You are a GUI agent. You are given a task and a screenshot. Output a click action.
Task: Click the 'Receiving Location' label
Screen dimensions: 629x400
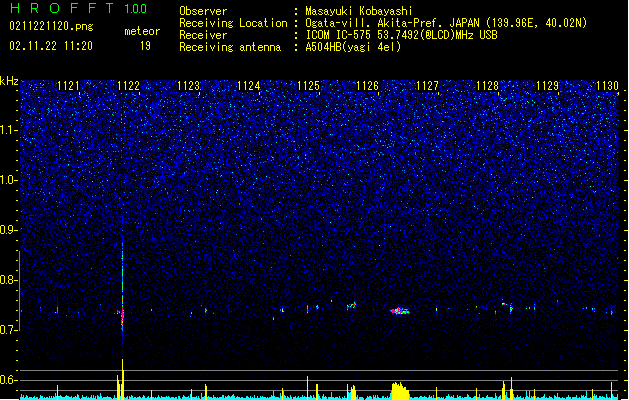pyautogui.click(x=233, y=23)
